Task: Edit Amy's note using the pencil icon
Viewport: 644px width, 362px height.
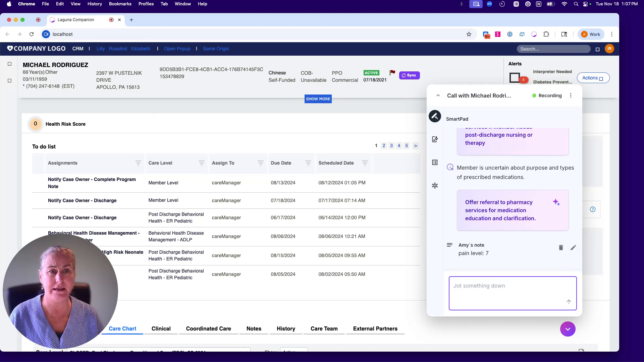Action: point(573,247)
